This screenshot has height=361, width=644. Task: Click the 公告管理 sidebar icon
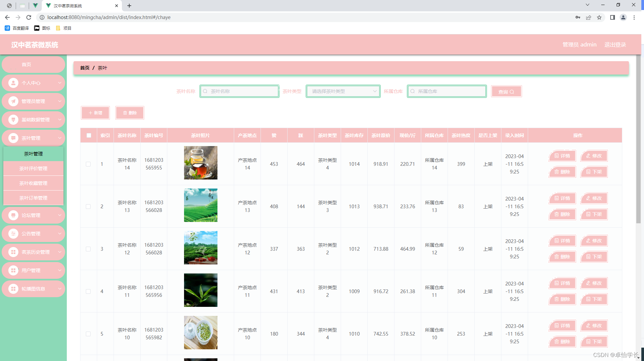[x=13, y=234]
